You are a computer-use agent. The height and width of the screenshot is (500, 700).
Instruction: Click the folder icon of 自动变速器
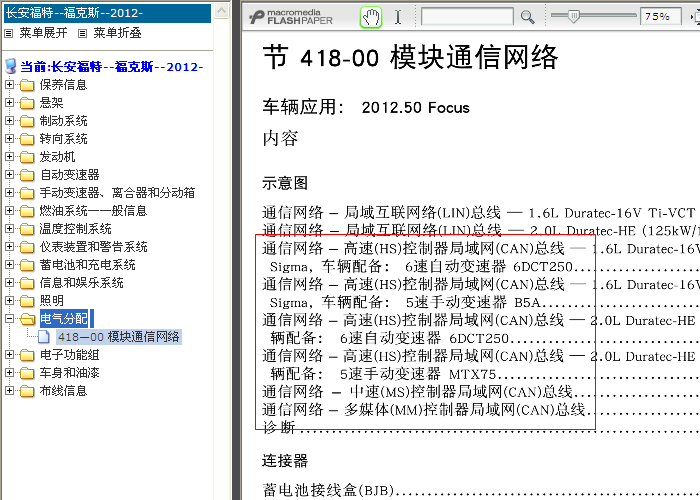coord(27,175)
